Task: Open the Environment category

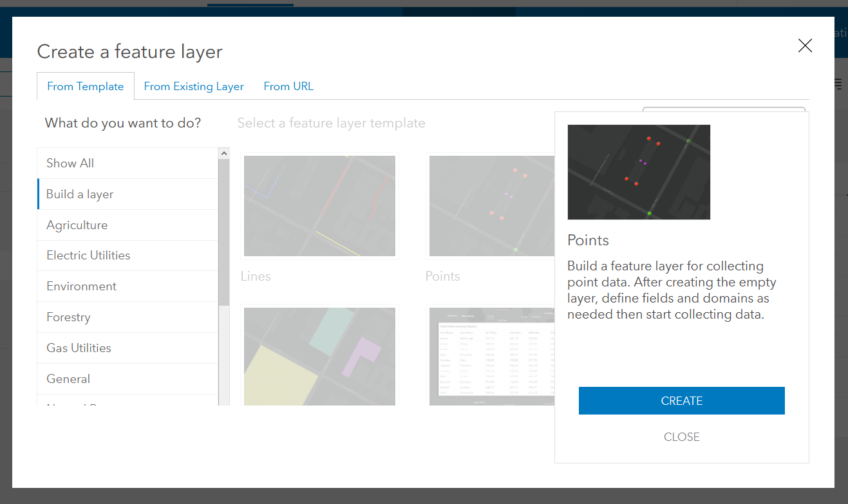Action: [81, 286]
